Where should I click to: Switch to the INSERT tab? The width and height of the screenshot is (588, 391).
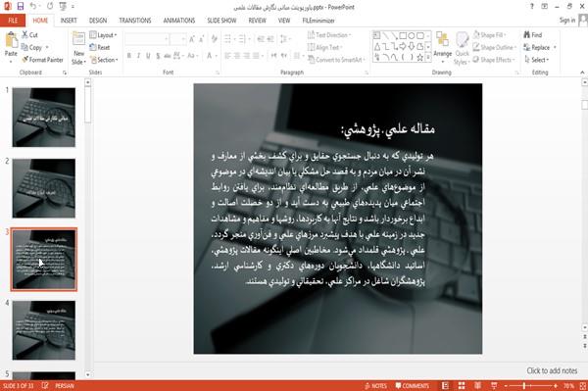pyautogui.click(x=69, y=21)
